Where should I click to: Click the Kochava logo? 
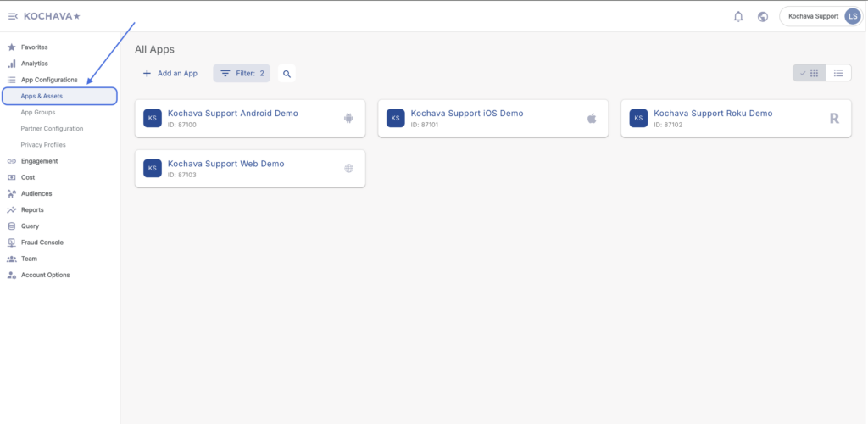point(52,16)
